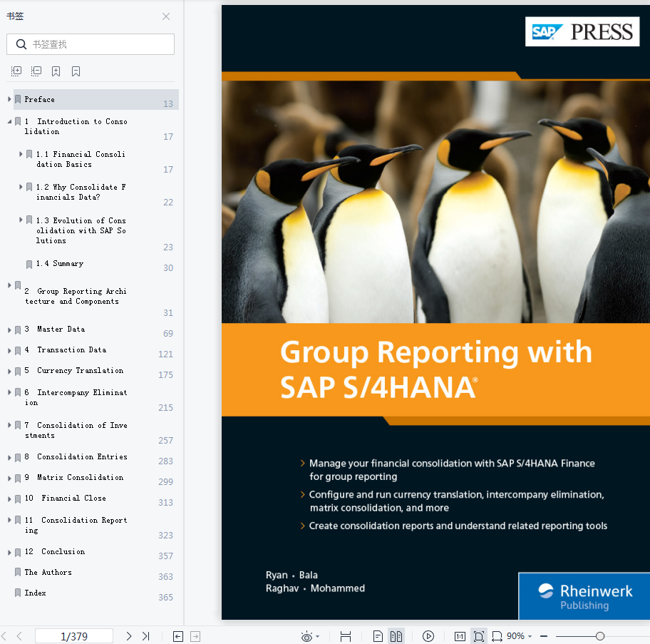Expand chapter 10 Financial Close

[x=9, y=499]
